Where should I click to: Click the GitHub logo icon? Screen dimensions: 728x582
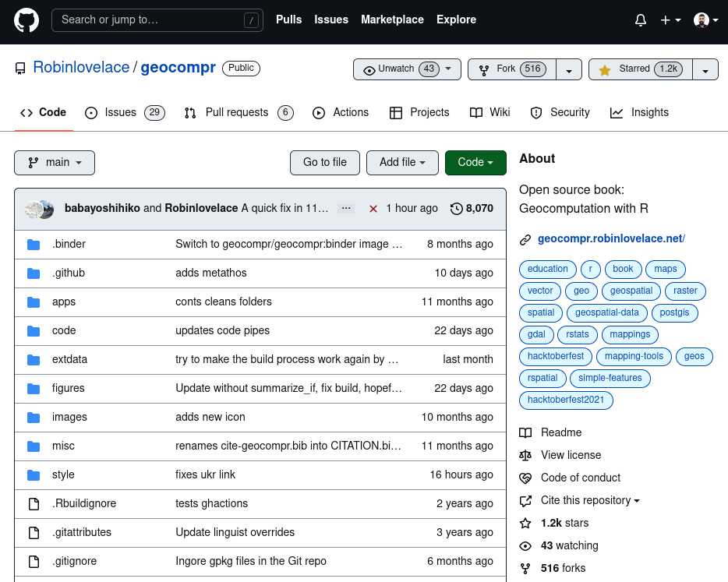26,20
